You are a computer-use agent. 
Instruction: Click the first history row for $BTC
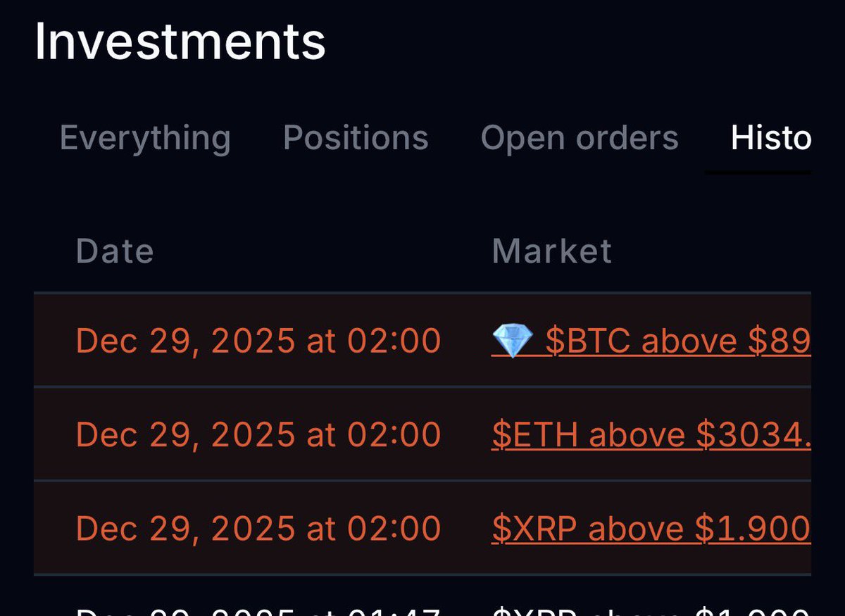tap(423, 340)
